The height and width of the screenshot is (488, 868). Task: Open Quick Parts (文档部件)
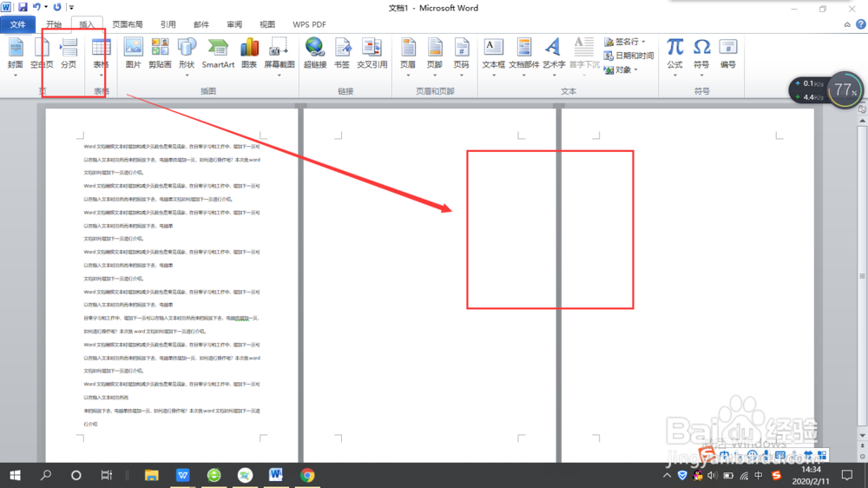(523, 55)
